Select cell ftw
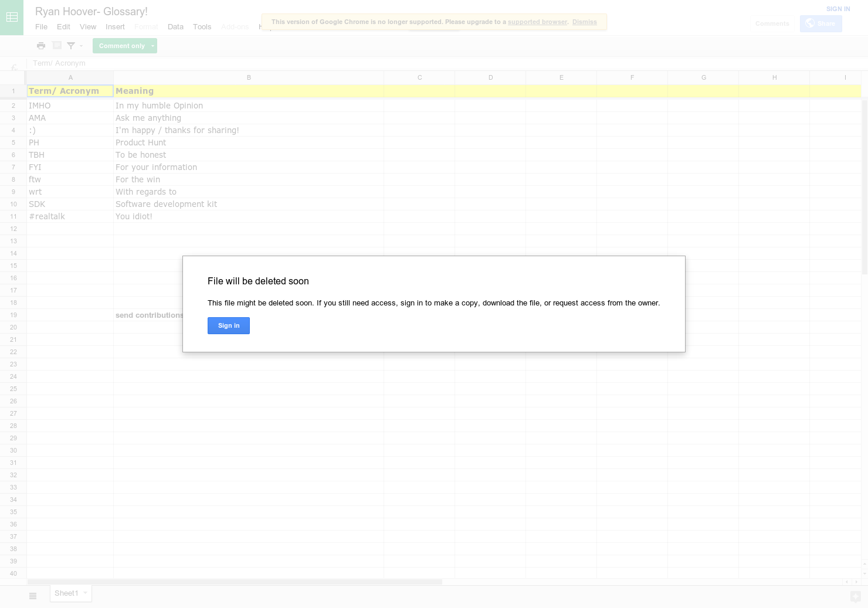 70,179
